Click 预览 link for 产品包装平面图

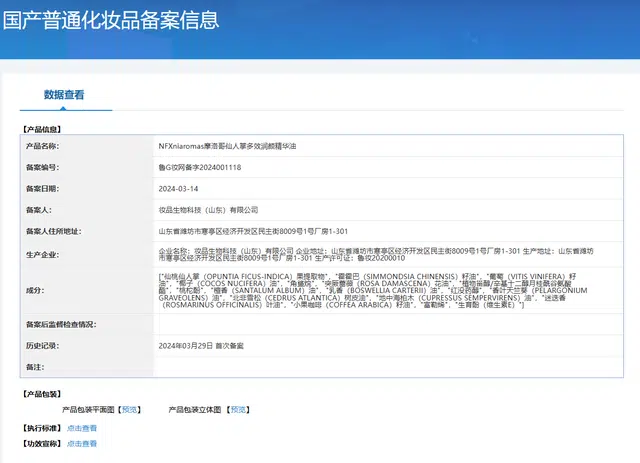coord(130,409)
